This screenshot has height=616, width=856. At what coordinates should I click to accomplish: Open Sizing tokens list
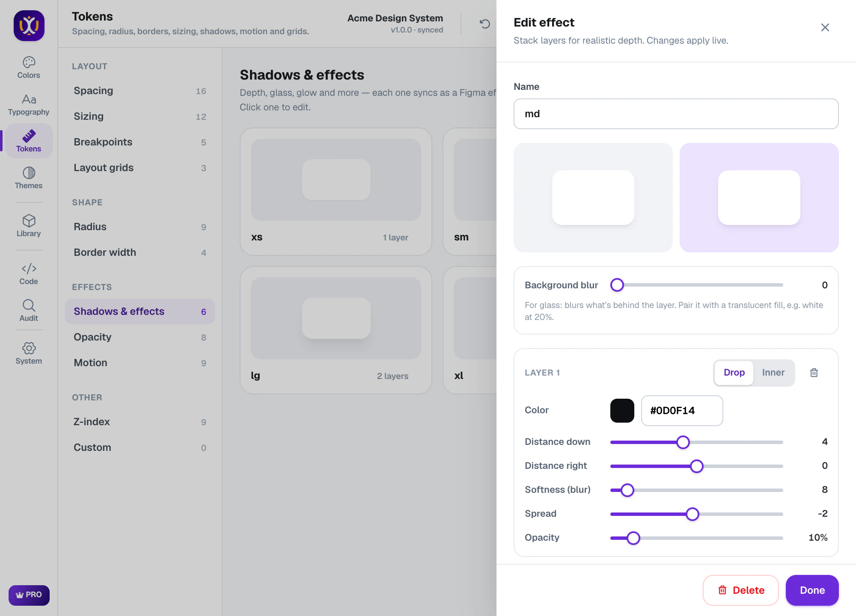coord(140,116)
